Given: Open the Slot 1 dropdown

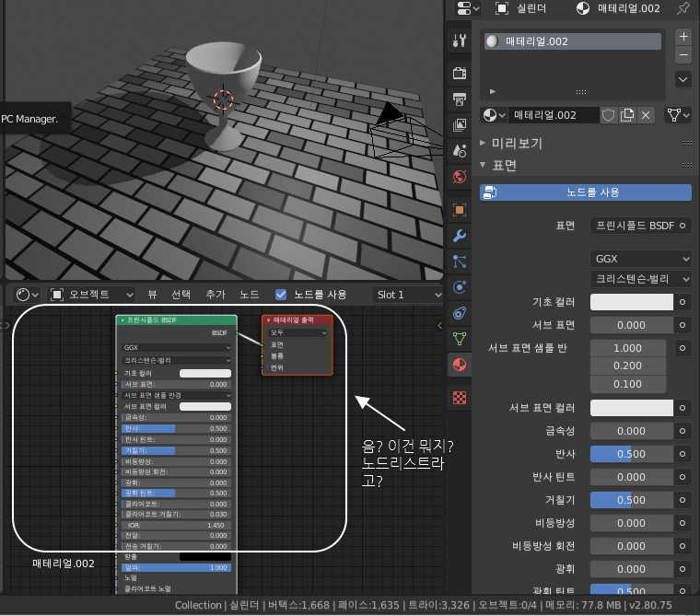Looking at the screenshot, I should [x=407, y=295].
